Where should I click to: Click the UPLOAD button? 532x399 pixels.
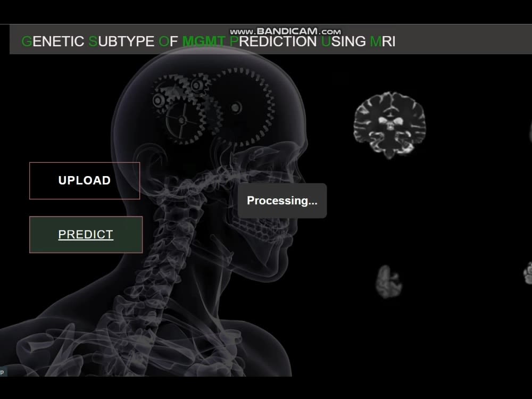[85, 180]
